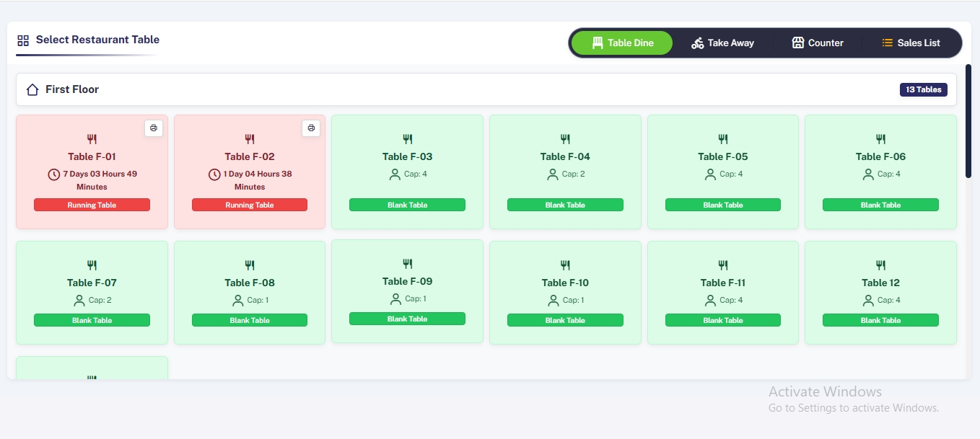Image resolution: width=980 pixels, height=439 pixels.
Task: Click the Table F-08 name label
Action: [250, 283]
